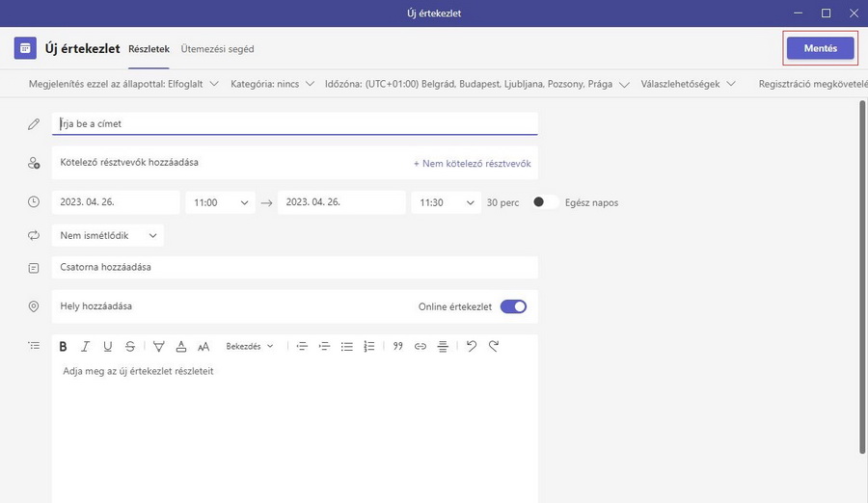
Task: Click the calendar icon beside Új értekezlet
Action: point(25,48)
